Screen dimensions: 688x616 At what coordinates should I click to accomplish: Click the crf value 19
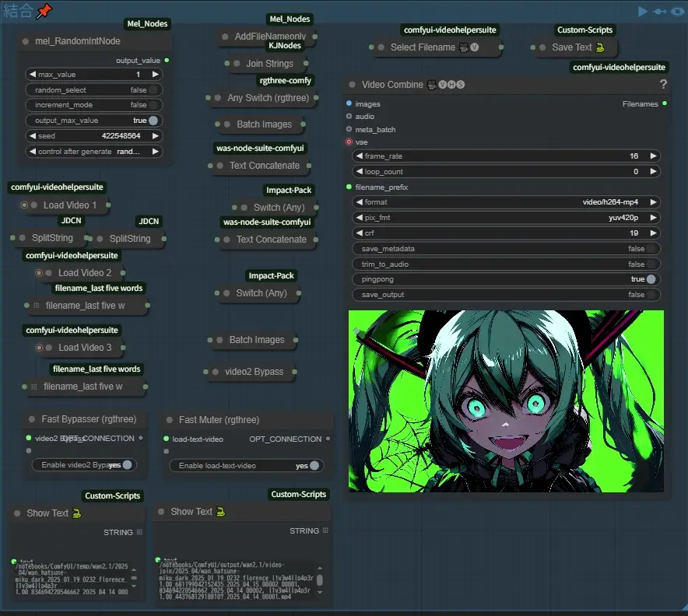pyautogui.click(x=634, y=233)
